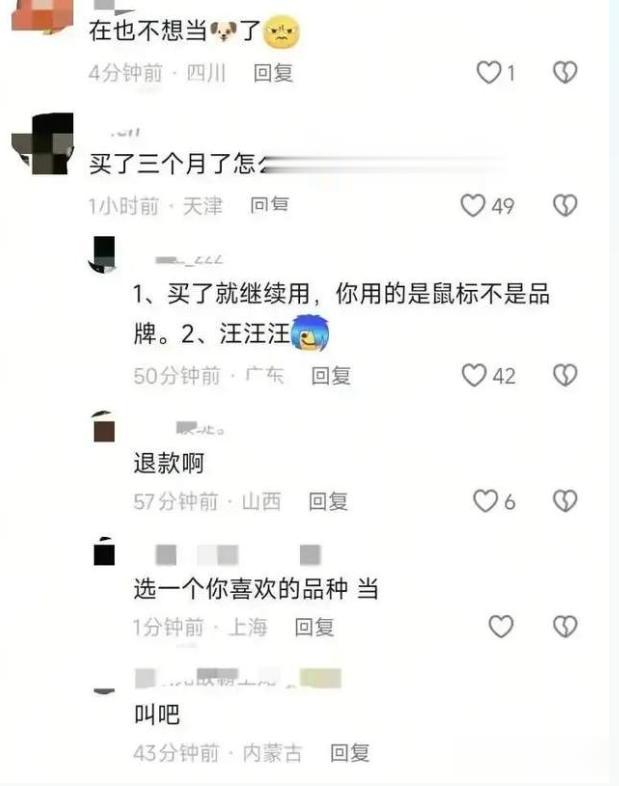Reply to the Guangdong comment from 50分钟前
The width and height of the screenshot is (619, 786).
[x=331, y=376]
